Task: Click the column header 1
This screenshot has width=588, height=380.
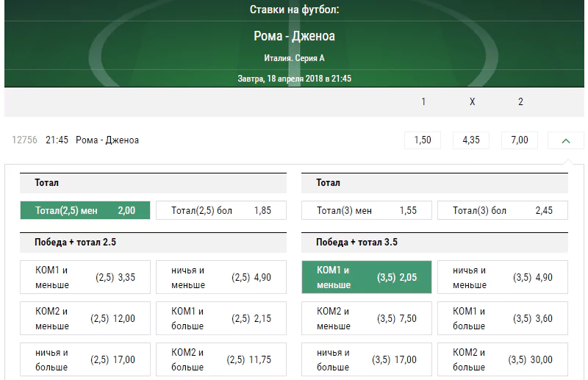Action: point(423,101)
